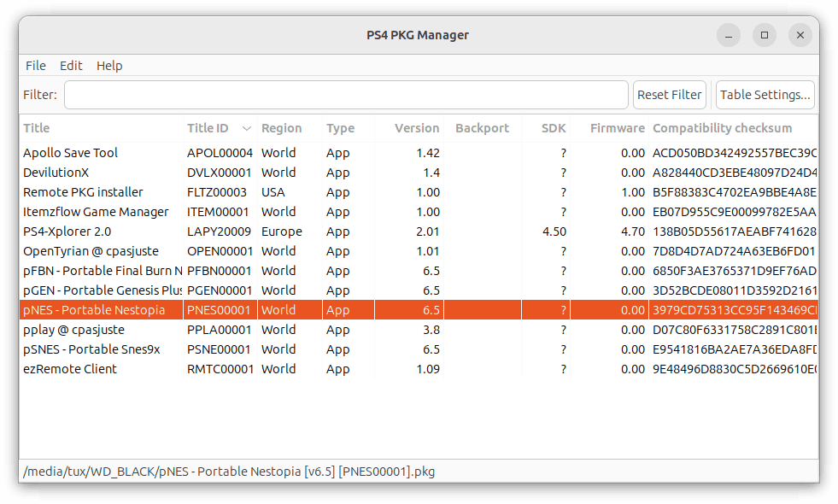Open the File menu
The image size is (838, 504).
(36, 66)
